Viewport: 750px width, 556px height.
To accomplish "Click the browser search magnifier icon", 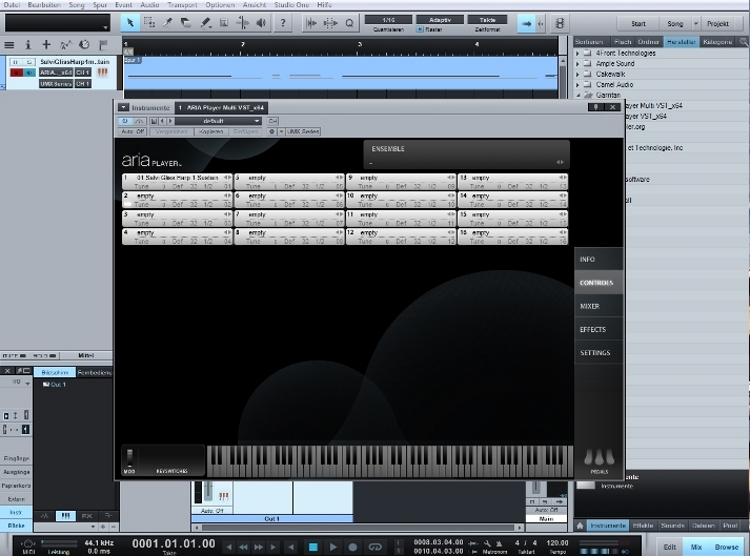I will (x=744, y=42).
